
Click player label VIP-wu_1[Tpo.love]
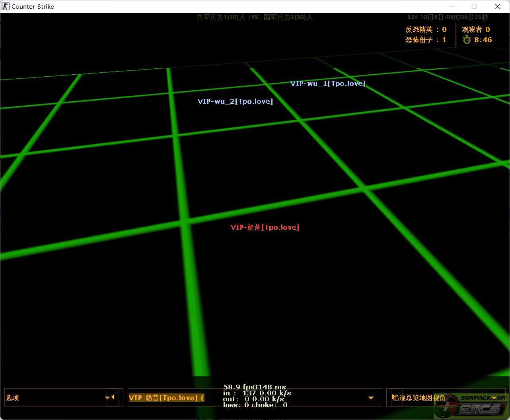tap(328, 83)
